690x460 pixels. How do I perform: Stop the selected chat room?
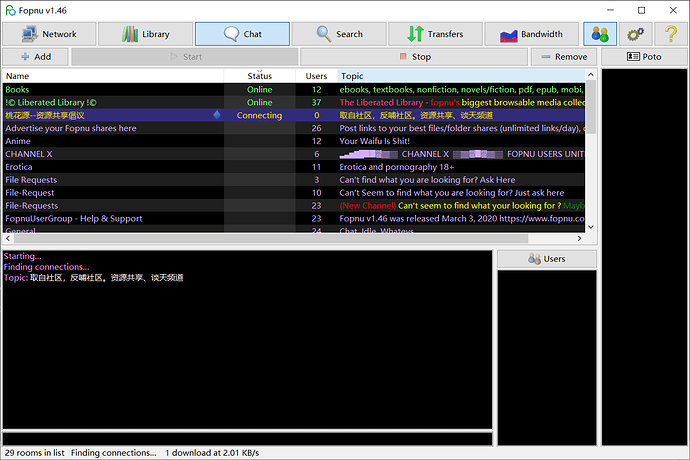click(x=414, y=57)
